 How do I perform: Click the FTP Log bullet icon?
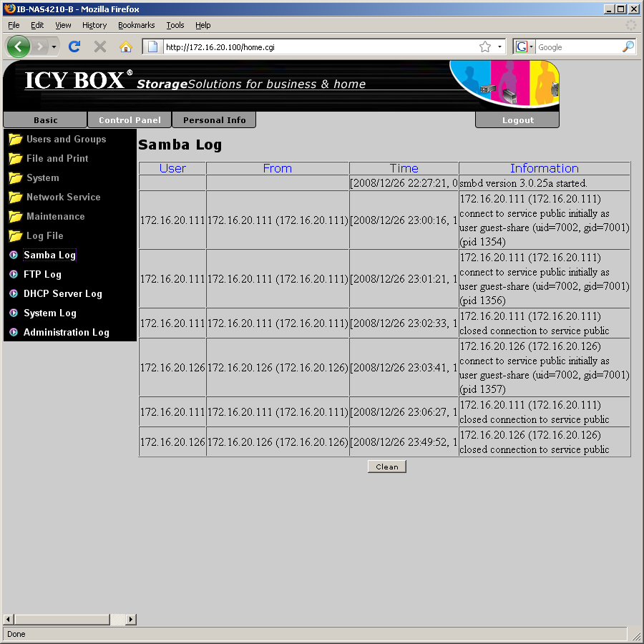(x=14, y=274)
